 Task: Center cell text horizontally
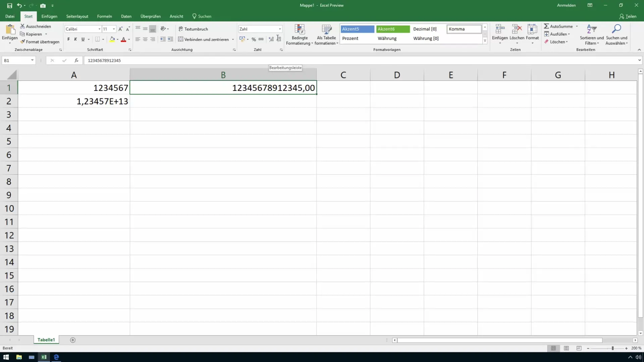(145, 39)
